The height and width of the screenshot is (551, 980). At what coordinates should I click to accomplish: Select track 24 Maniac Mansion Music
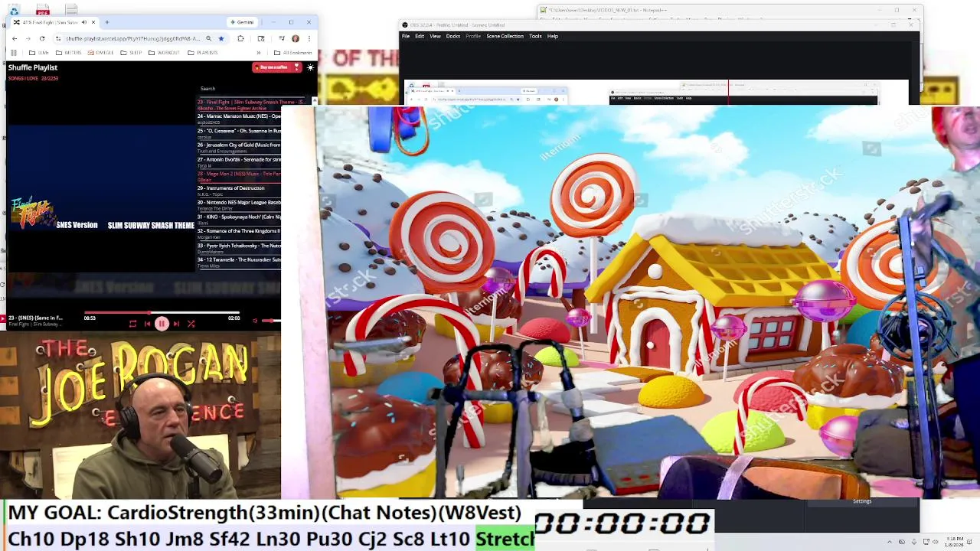tap(239, 119)
